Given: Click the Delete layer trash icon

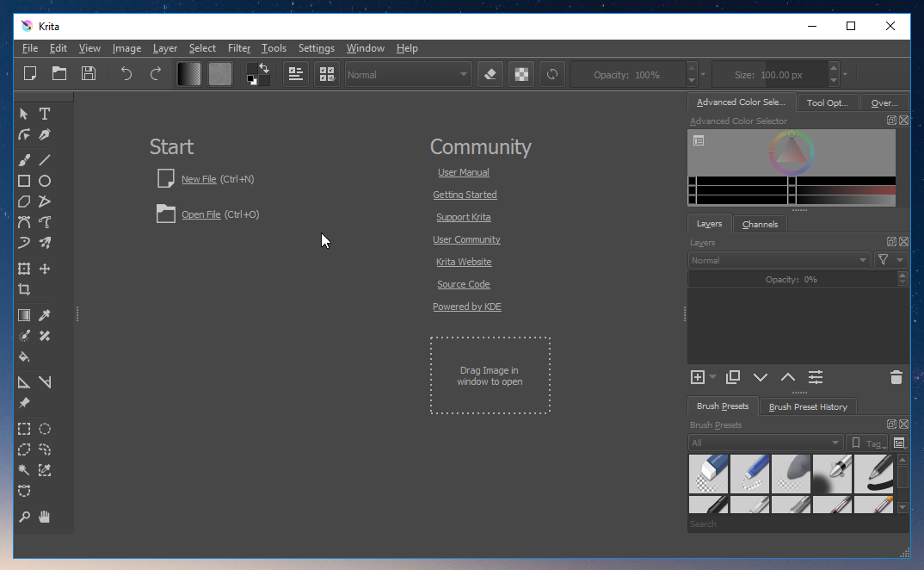Looking at the screenshot, I should tap(896, 377).
